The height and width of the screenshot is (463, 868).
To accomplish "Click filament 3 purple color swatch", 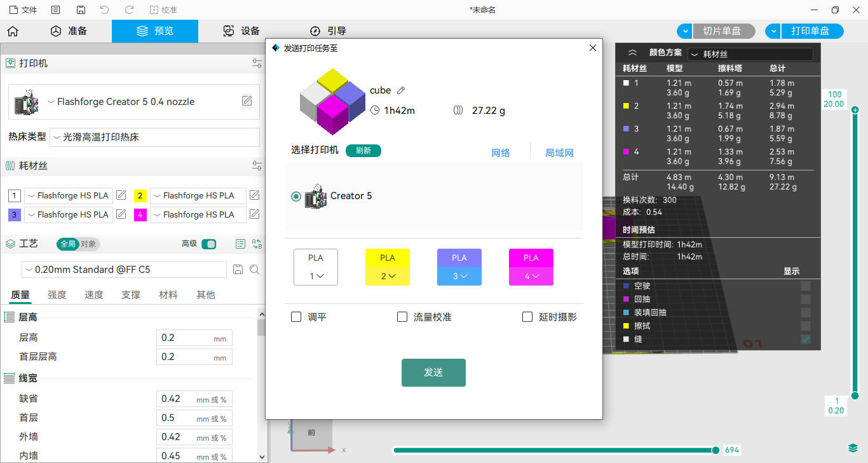I will point(15,214).
